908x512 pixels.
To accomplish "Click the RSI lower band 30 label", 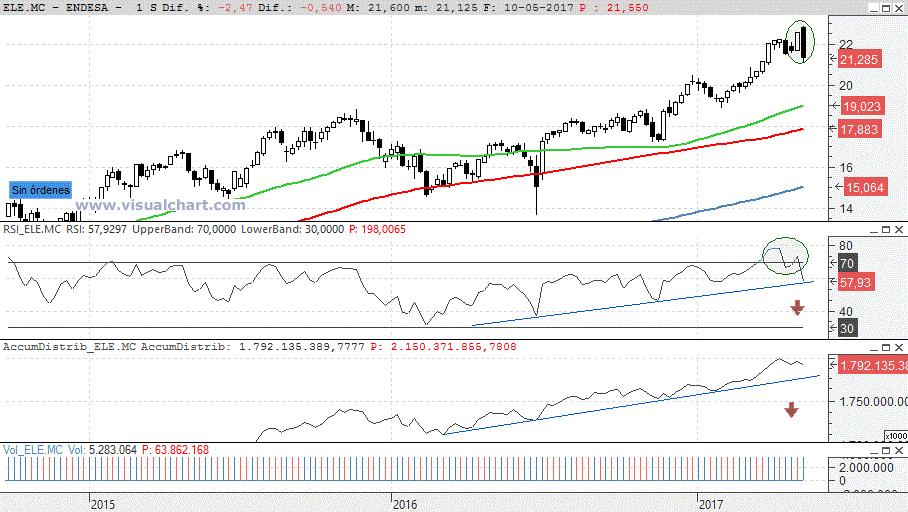I will point(847,328).
